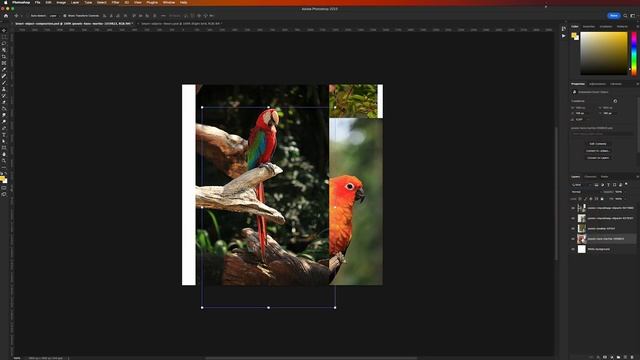Click the Convert to Layers button
This screenshot has width=640, height=360.
[598, 158]
